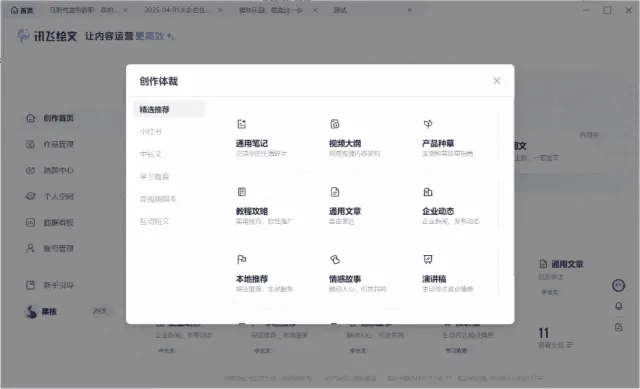Go to the 首页 home tab

22,10
